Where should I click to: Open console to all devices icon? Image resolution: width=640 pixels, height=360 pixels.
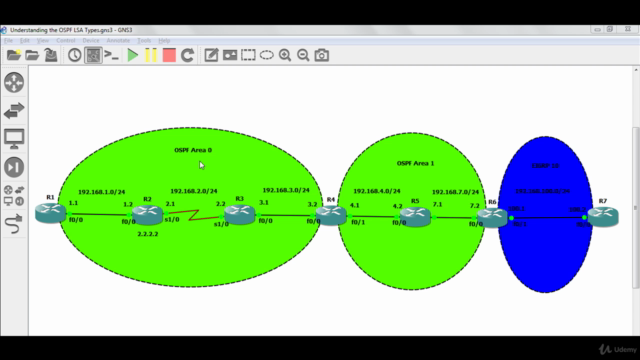[x=111, y=55]
